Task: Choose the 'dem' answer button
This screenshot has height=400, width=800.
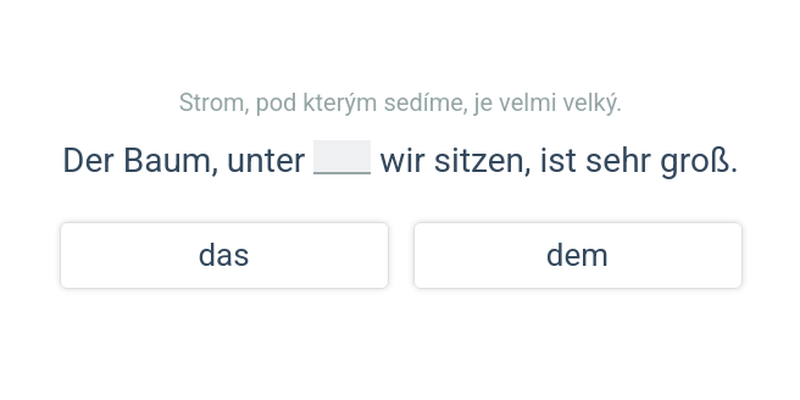Action: click(577, 255)
